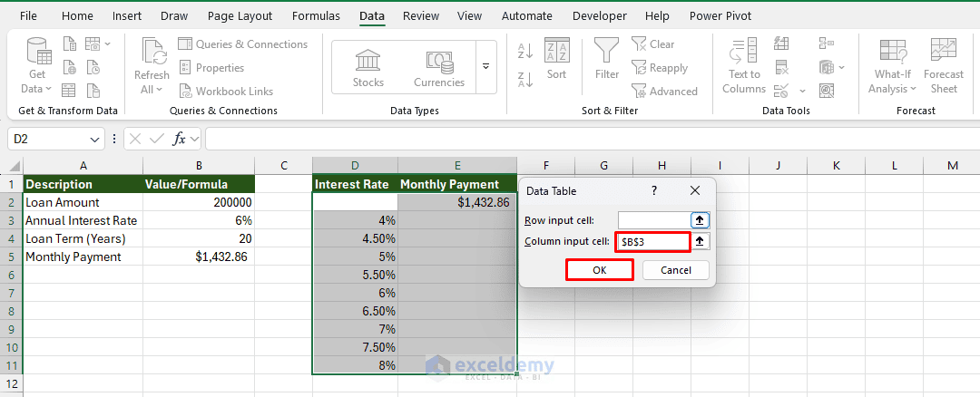Click Data Table dialog help question mark
Image resolution: width=980 pixels, height=397 pixels.
coord(653,191)
